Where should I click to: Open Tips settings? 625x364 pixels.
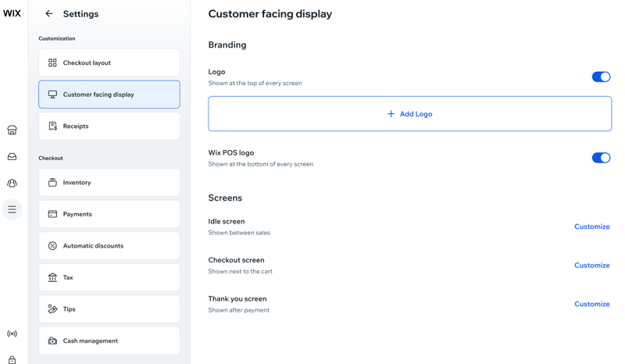pyautogui.click(x=109, y=309)
